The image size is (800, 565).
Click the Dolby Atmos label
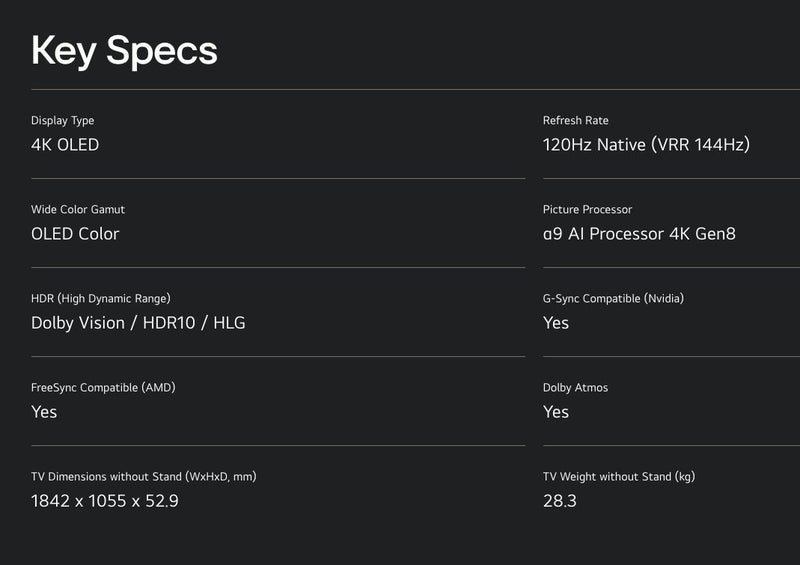tap(575, 388)
